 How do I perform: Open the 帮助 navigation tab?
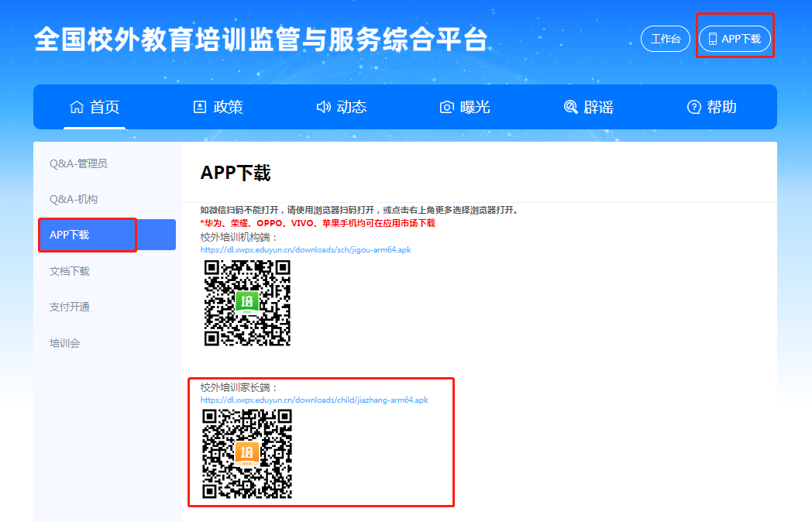pos(712,107)
